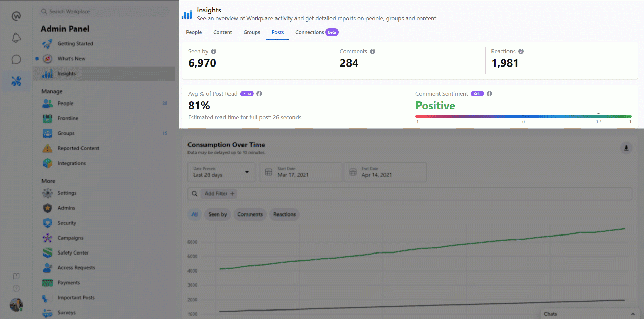Open What's New in Admin Panel

(71, 59)
